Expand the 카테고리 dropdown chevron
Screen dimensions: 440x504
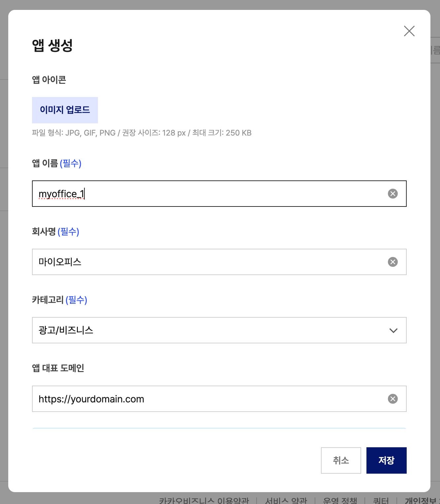(x=393, y=331)
